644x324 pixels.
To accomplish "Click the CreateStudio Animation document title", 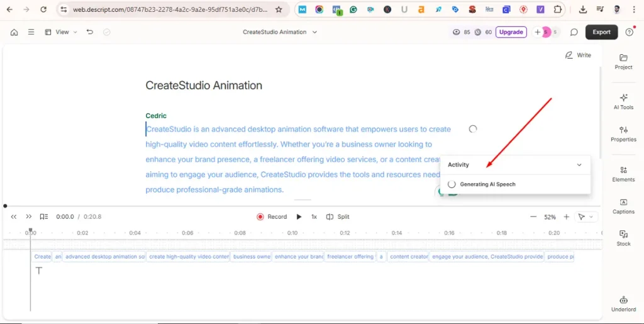I will tap(204, 86).
